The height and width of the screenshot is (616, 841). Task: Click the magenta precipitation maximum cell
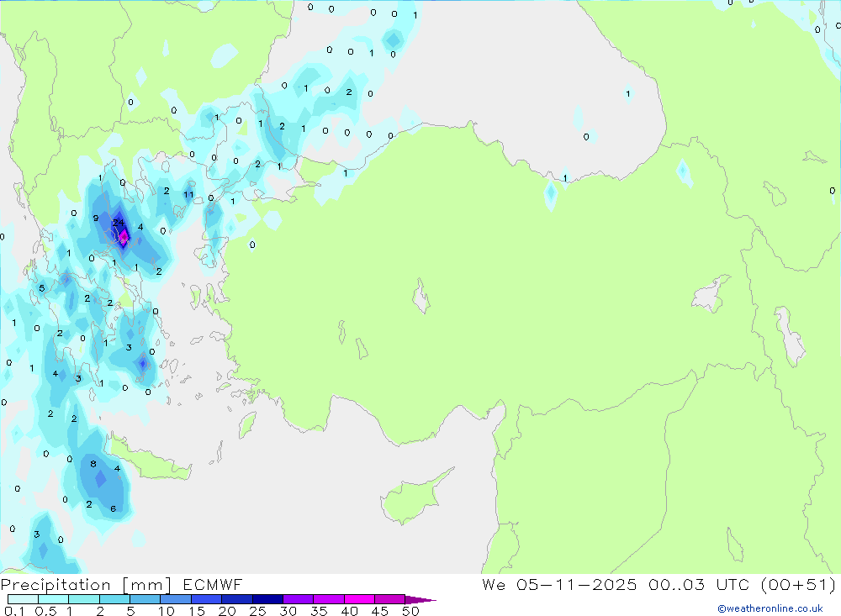(124, 236)
